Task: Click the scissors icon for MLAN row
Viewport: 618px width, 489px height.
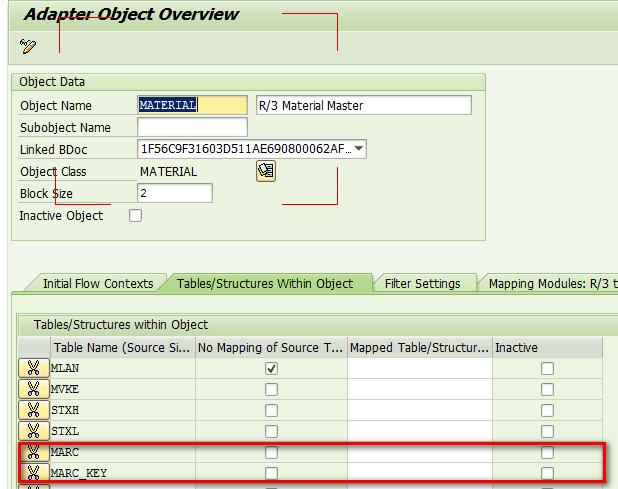Action: click(x=34, y=368)
